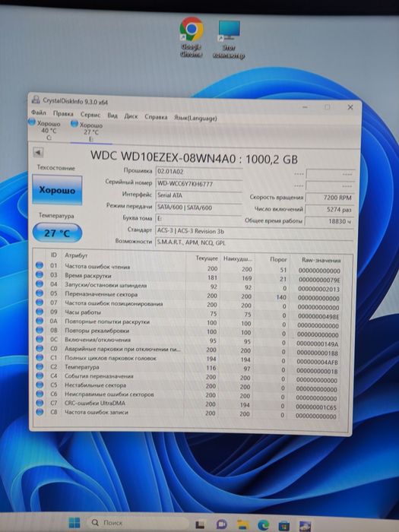The image size is (399, 532).
Task: Open the Диск menu
Action: tap(131, 116)
